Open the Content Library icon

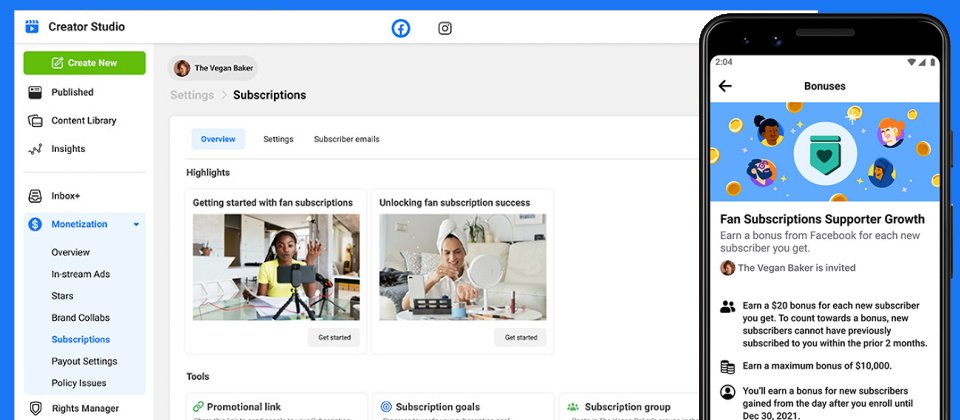click(x=36, y=121)
